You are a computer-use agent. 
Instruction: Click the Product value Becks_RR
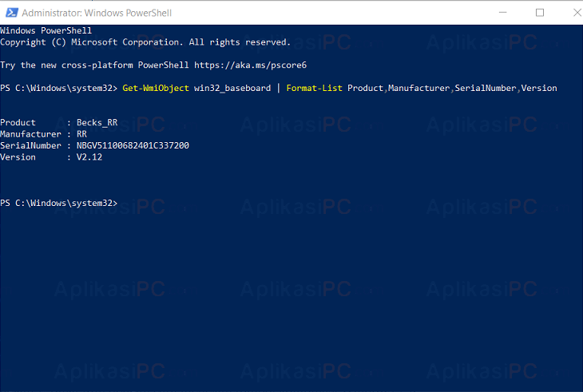pyautogui.click(x=97, y=123)
